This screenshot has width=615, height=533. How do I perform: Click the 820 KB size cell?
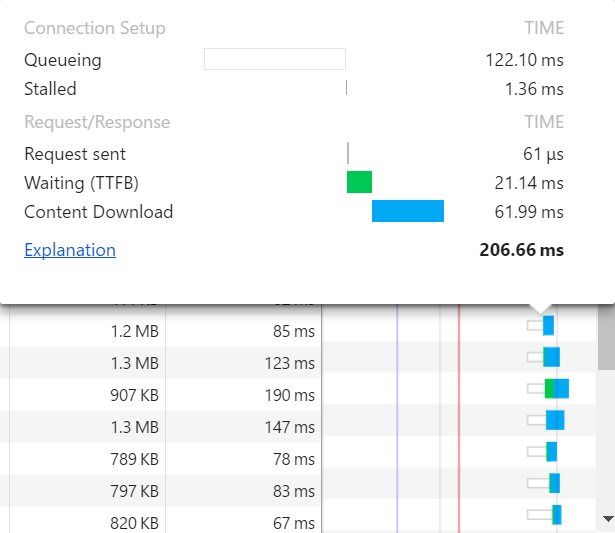(134, 523)
